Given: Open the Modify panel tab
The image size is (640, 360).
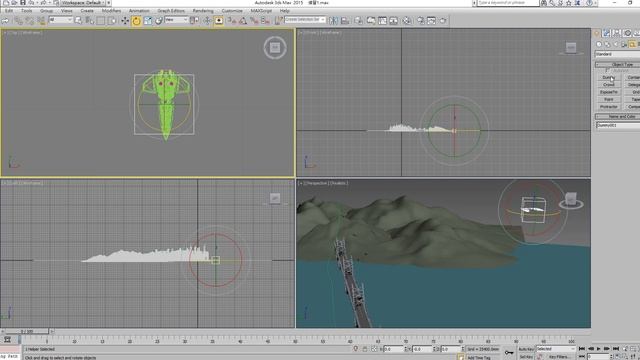Looking at the screenshot, I should pos(607,33).
